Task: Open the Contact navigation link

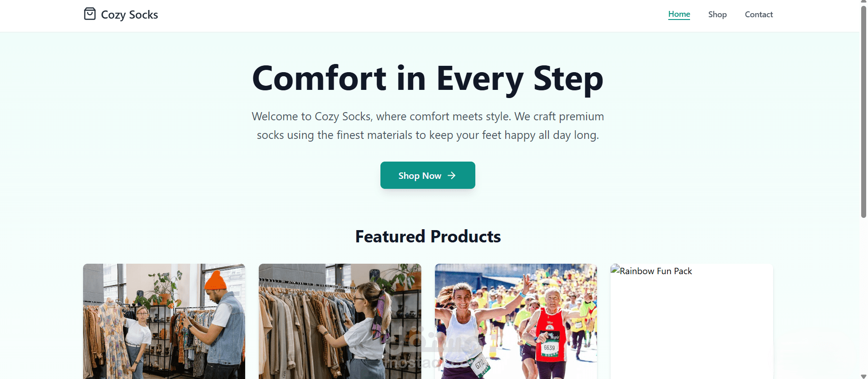Action: [759, 15]
